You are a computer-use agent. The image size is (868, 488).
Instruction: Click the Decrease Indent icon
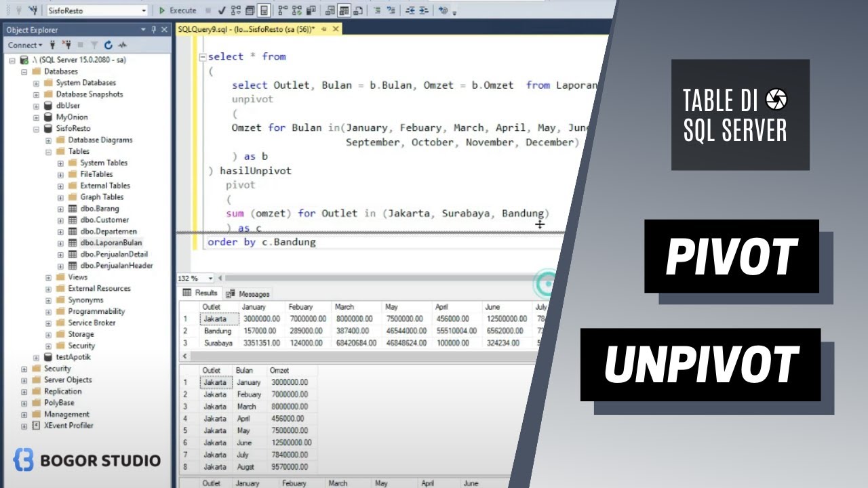(x=410, y=10)
